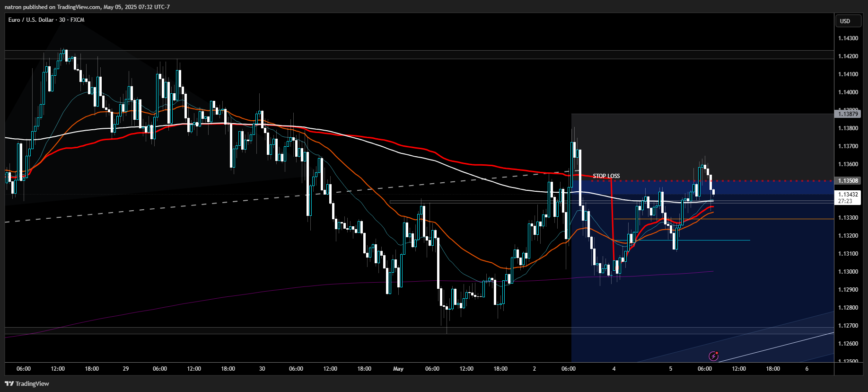This screenshot has width=868, height=392.
Task: Click the natron published on TradingView.com header
Action: coord(88,7)
